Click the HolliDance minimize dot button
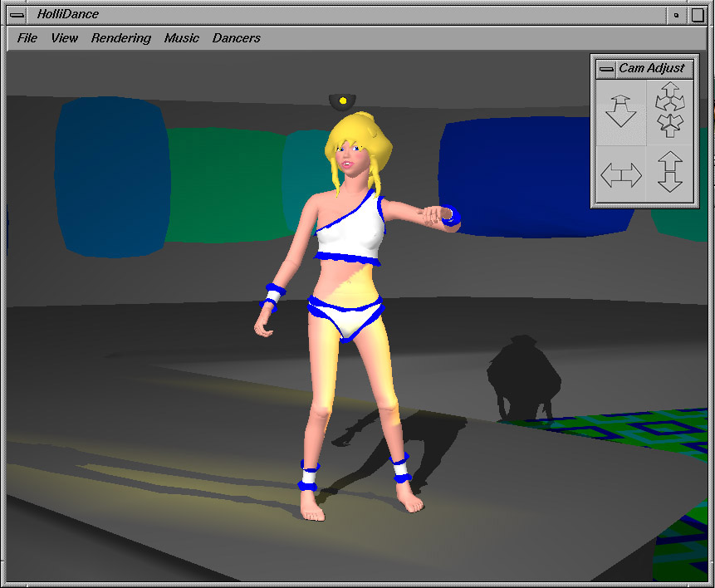 676,15
